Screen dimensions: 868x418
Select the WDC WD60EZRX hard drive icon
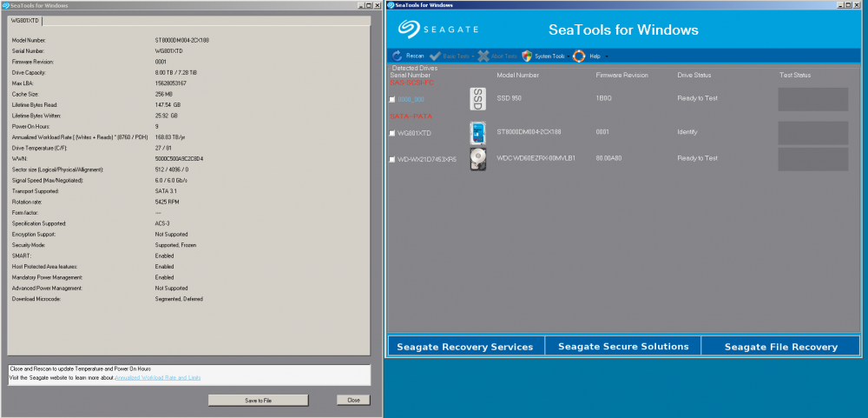[477, 158]
